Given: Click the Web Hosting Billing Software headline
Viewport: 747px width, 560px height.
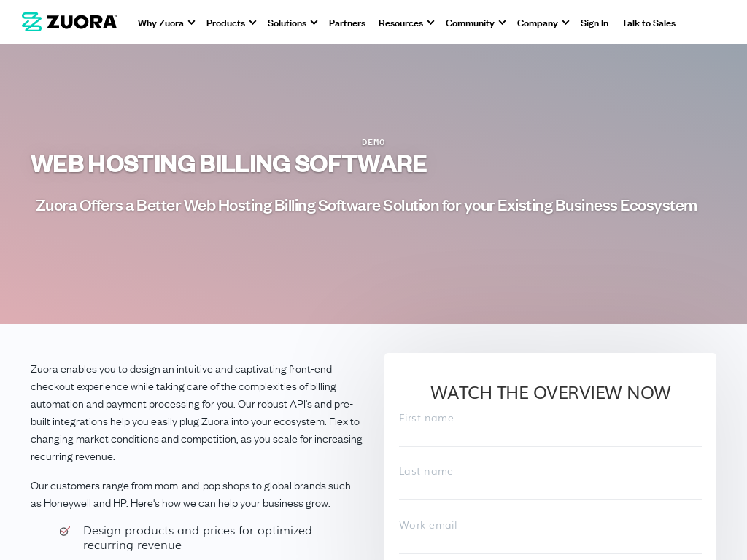Looking at the screenshot, I should pos(228,164).
